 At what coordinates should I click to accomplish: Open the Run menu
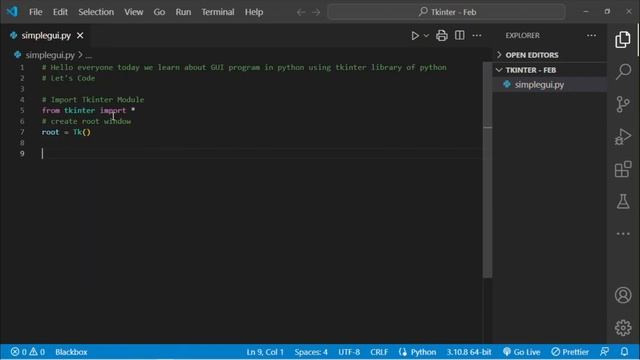tap(183, 12)
